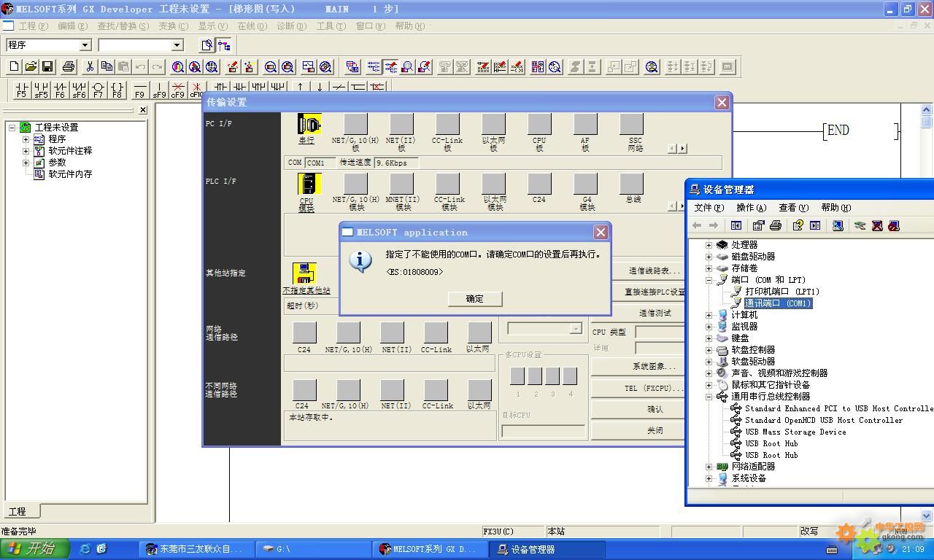Toggle ladder write mode icon
934x560 pixels.
pos(390,66)
